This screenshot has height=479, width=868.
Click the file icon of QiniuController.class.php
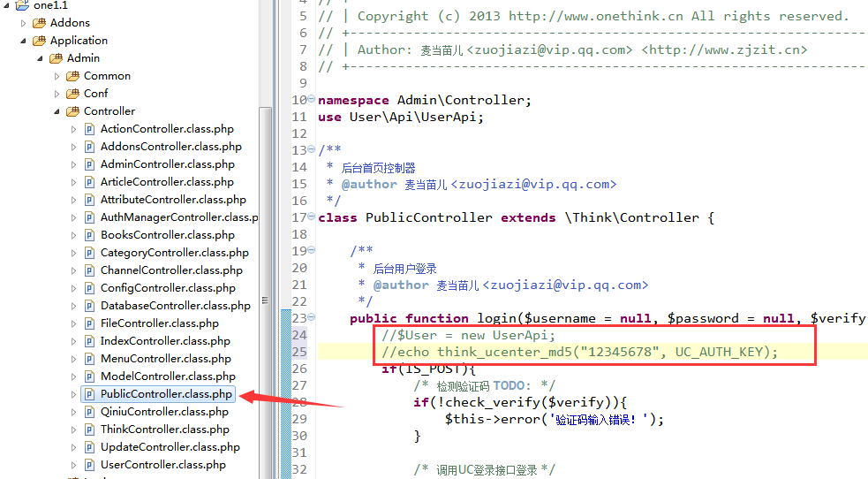[x=89, y=412]
